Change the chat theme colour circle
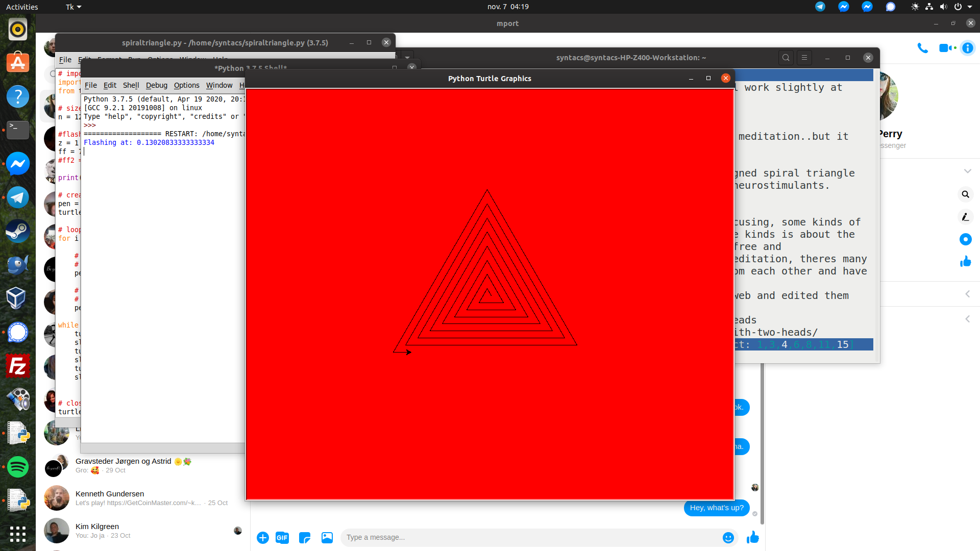The height and width of the screenshot is (551, 980). coord(965,239)
